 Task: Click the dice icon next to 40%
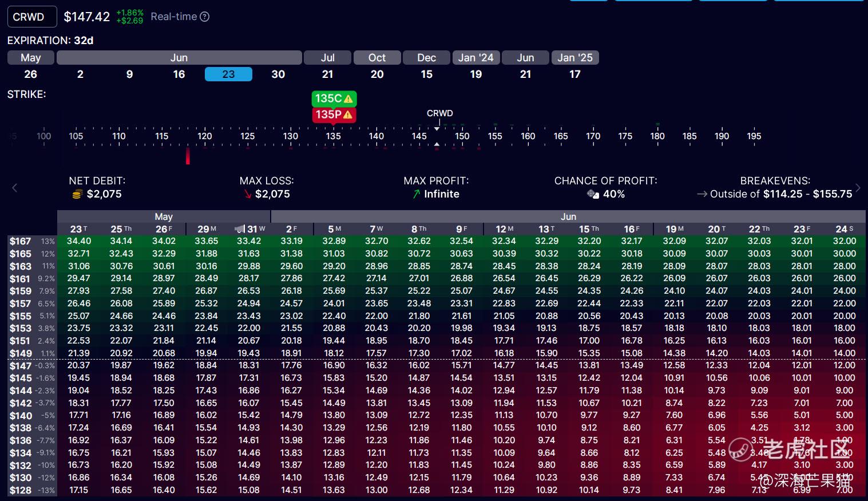click(593, 194)
